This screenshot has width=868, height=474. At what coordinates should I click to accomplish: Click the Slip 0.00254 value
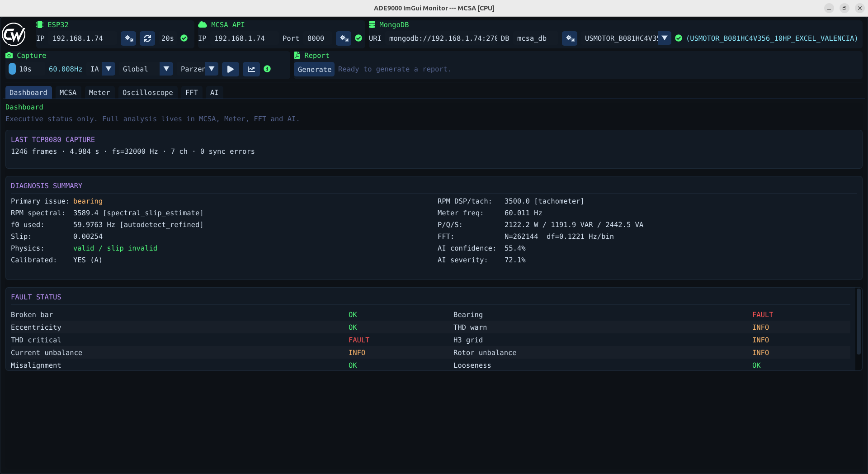coord(88,237)
